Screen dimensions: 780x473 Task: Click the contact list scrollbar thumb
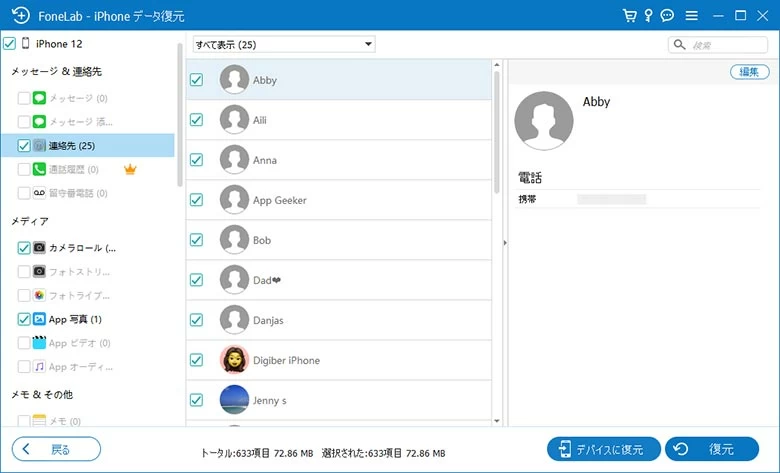(x=496, y=132)
